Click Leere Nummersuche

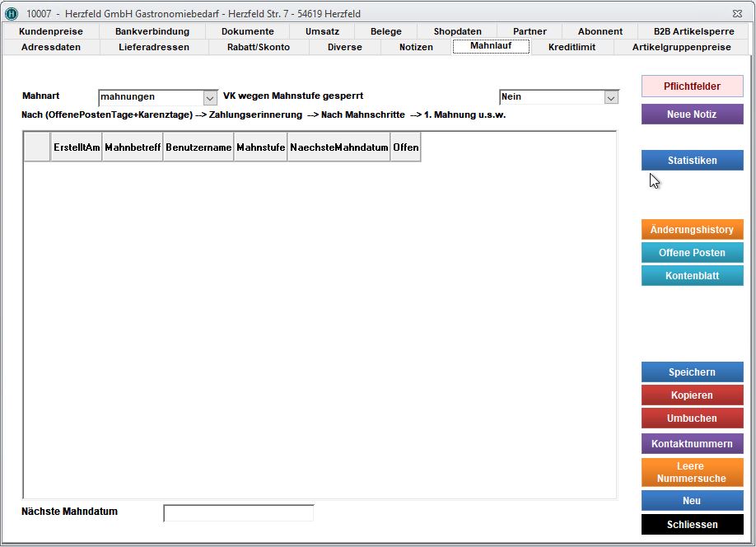pos(692,472)
